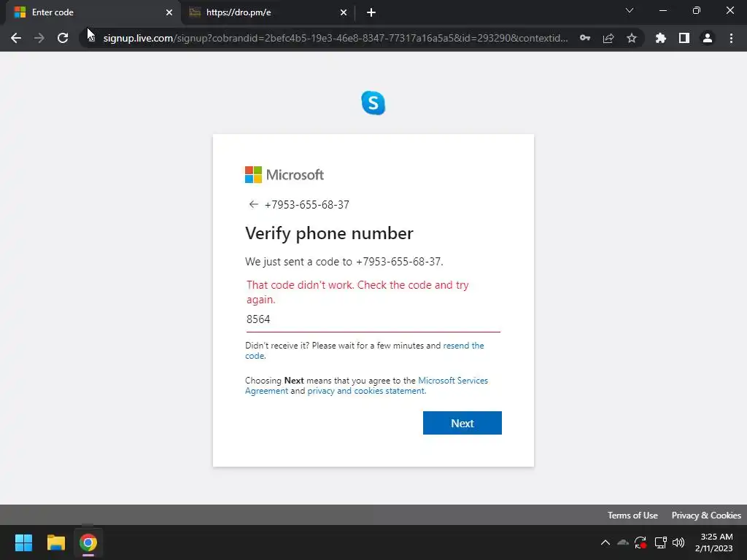Minimize the browser window
This screenshot has height=560, width=747.
(662, 10)
